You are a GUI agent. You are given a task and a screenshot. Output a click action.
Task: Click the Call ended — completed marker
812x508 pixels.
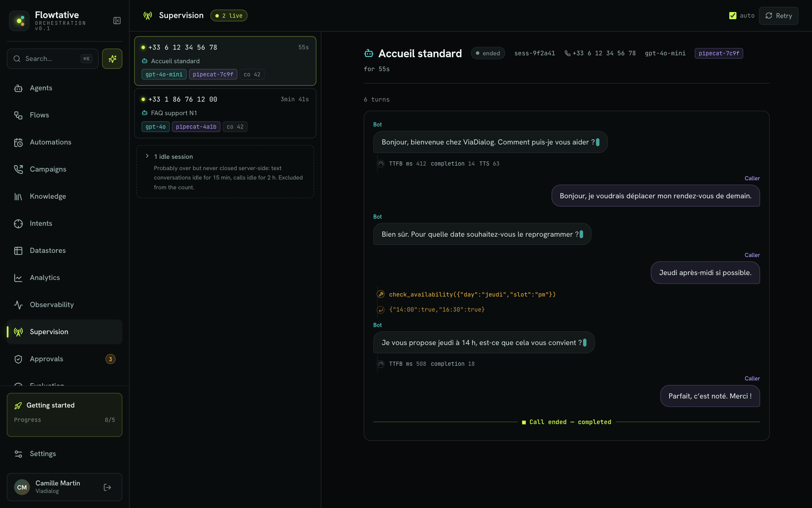tap(567, 422)
